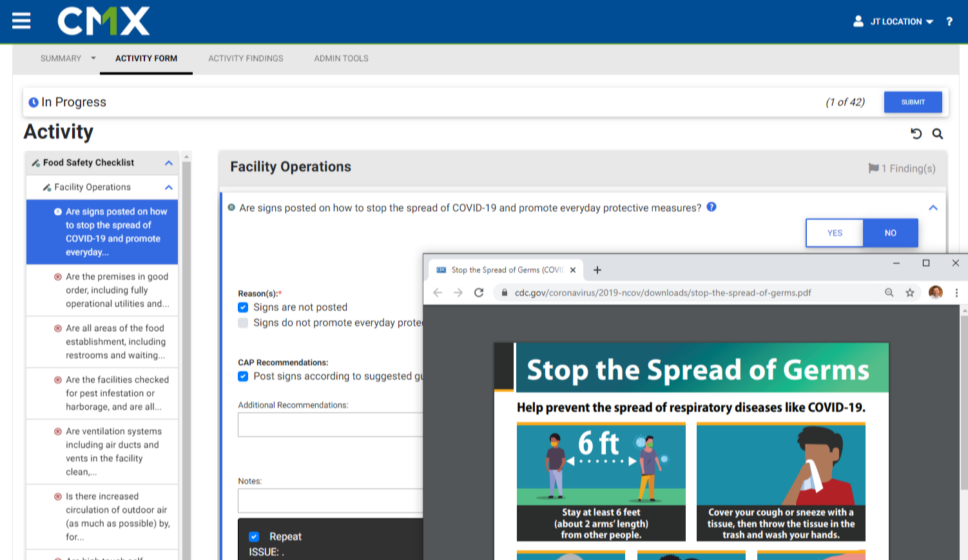Collapse the Facility Operations sidebar group

(169, 188)
